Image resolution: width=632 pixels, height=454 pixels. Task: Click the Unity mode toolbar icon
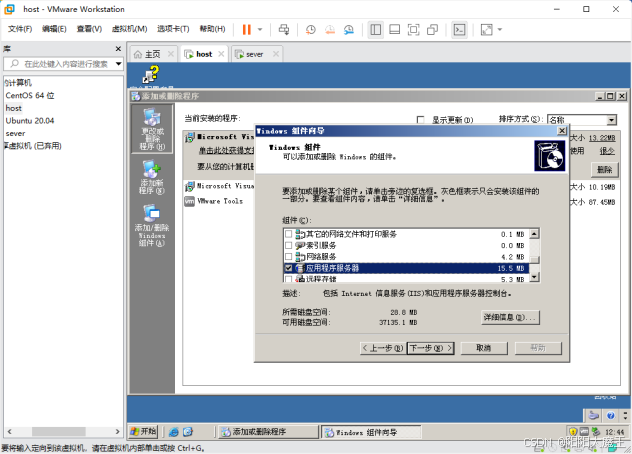(x=432, y=29)
